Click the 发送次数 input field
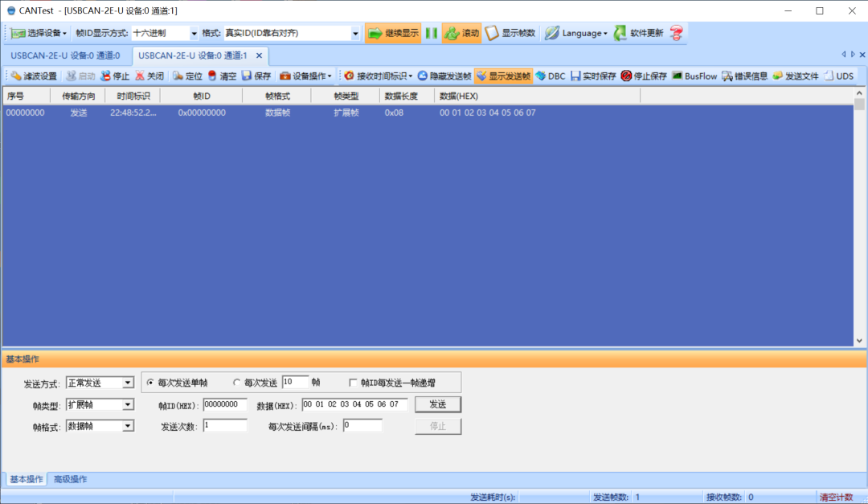 click(225, 425)
